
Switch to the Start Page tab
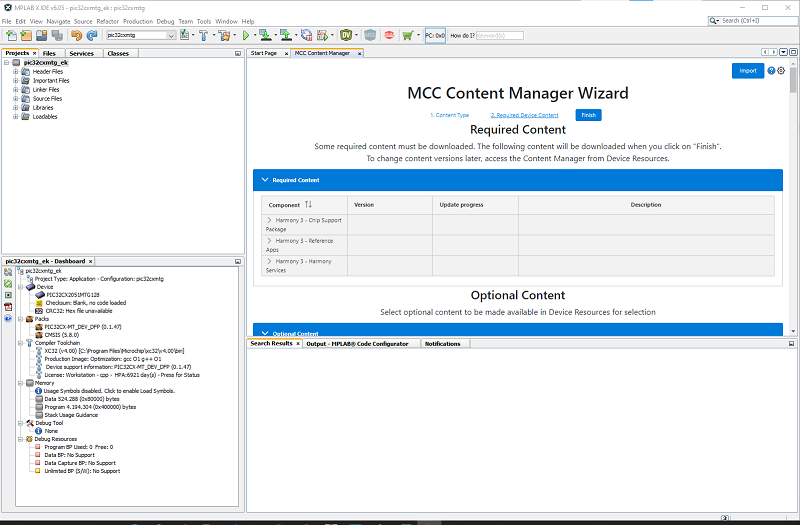coord(264,53)
